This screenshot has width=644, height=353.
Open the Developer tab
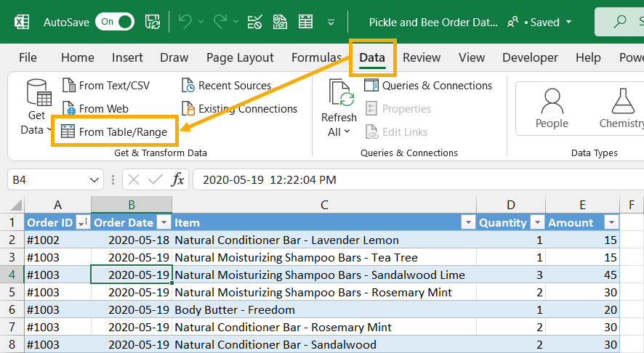pos(530,57)
